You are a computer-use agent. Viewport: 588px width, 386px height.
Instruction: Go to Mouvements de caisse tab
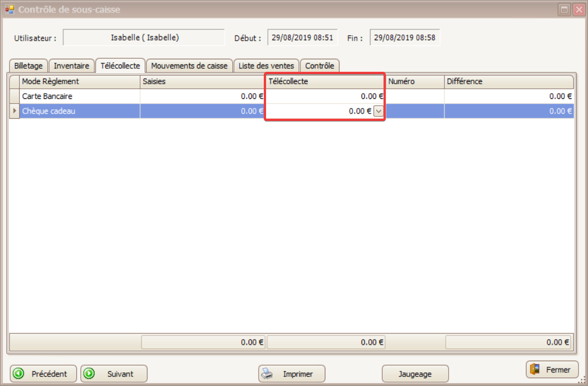coord(189,66)
